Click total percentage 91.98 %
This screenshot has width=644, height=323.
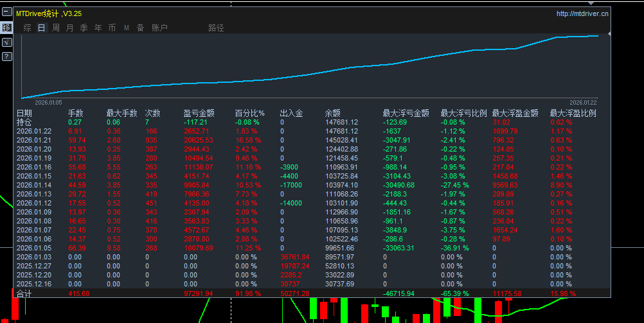click(248, 294)
